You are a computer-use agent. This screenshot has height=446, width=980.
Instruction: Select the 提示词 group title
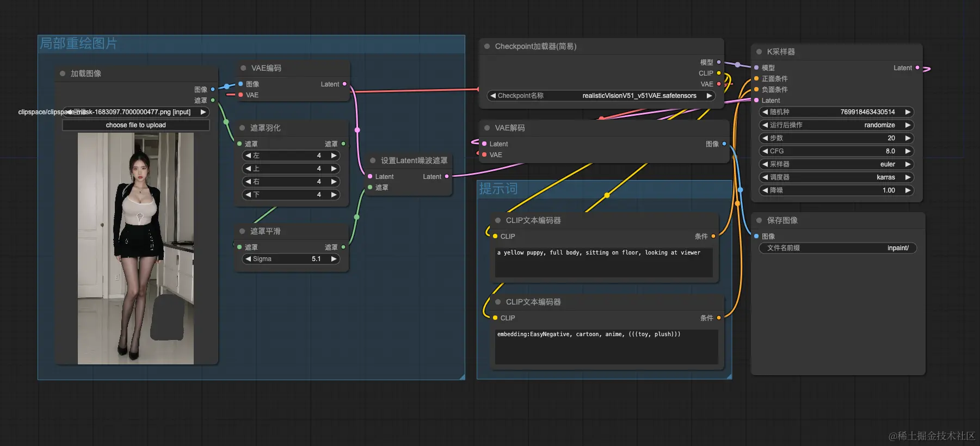498,189
